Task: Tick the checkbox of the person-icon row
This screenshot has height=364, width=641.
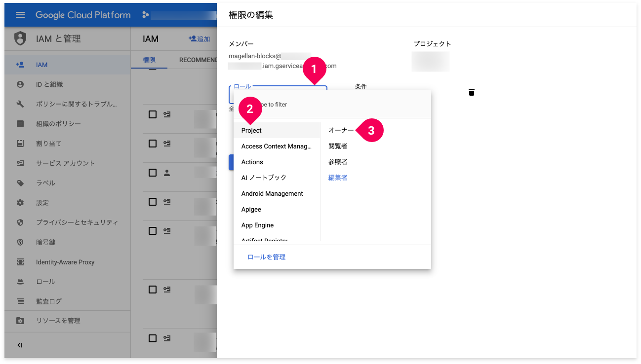Action: click(x=153, y=173)
